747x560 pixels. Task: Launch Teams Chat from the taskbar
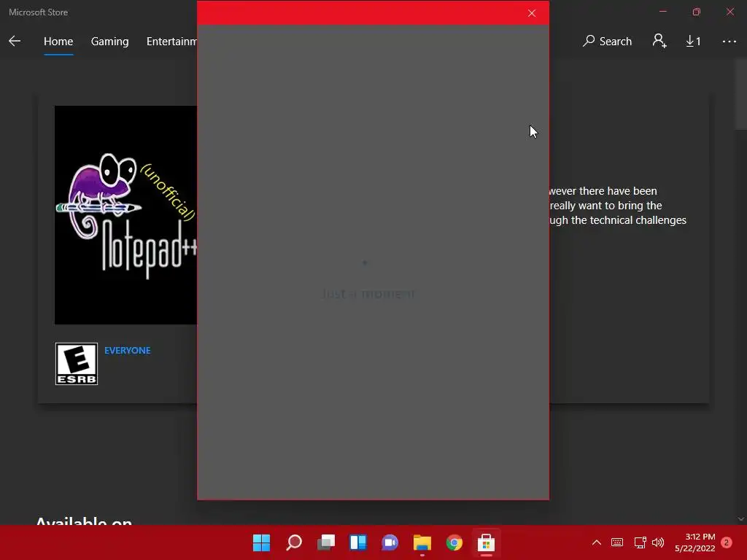pos(390,542)
